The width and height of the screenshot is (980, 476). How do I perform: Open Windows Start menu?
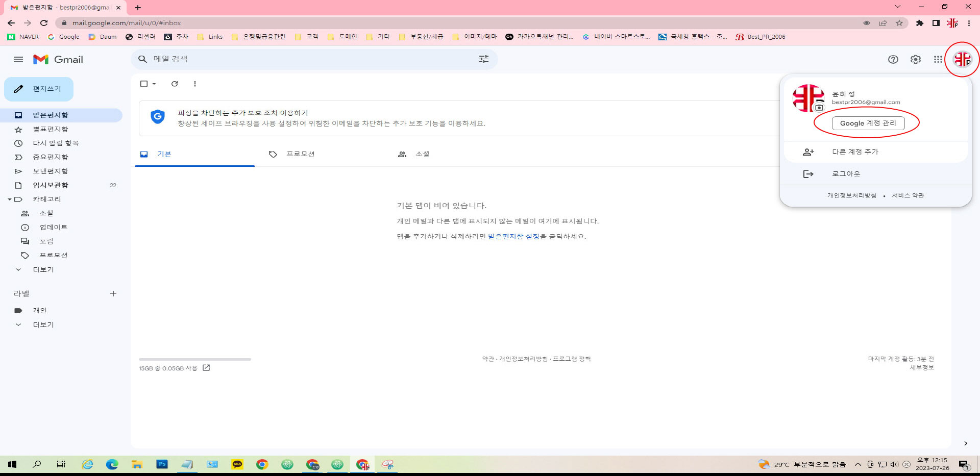click(x=12, y=464)
